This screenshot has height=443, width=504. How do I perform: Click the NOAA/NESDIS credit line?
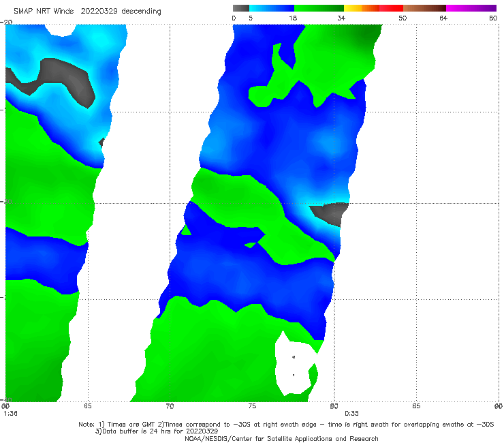281,438
